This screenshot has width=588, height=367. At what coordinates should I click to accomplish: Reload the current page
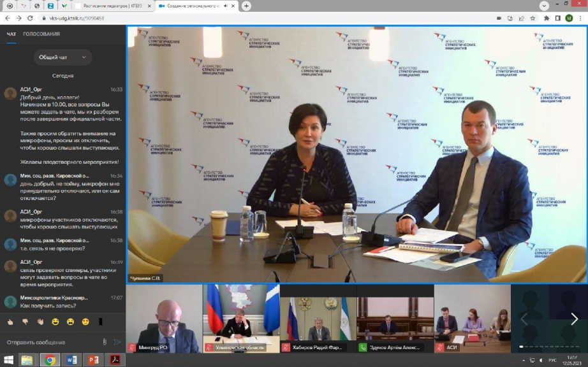click(x=31, y=18)
